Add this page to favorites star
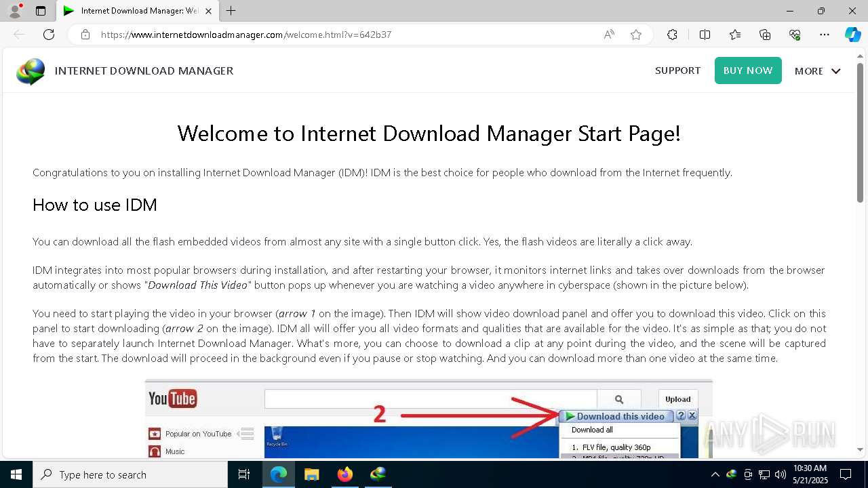This screenshot has width=868, height=488. point(636,35)
